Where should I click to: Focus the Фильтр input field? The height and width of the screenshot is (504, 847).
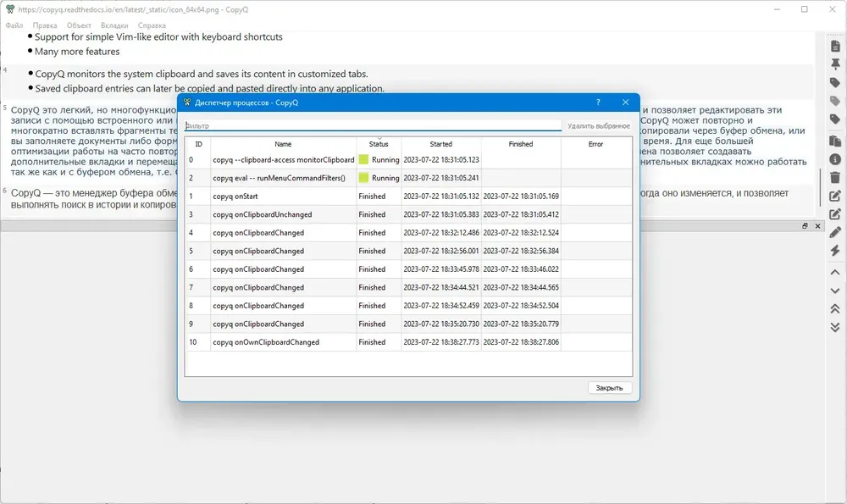tap(373, 126)
